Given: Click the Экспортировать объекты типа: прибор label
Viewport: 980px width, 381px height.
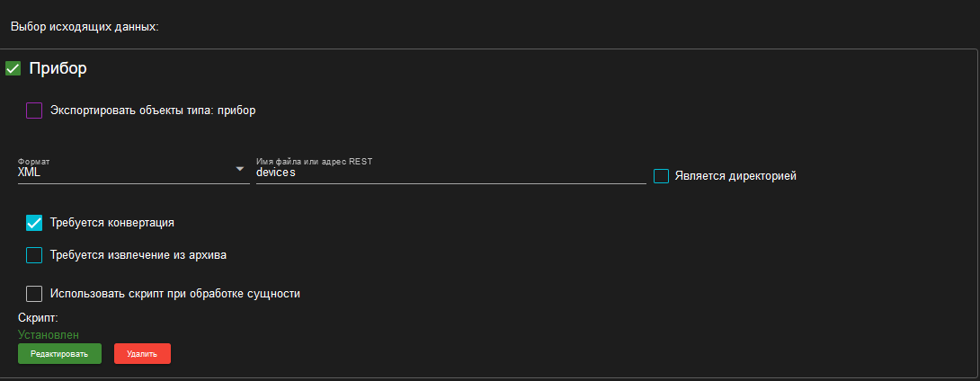Looking at the screenshot, I should point(153,111).
